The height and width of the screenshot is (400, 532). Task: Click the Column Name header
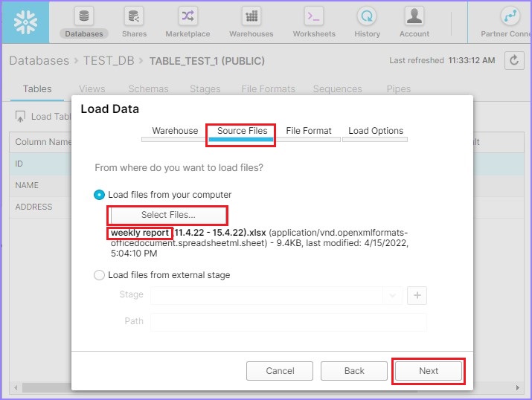click(x=43, y=142)
